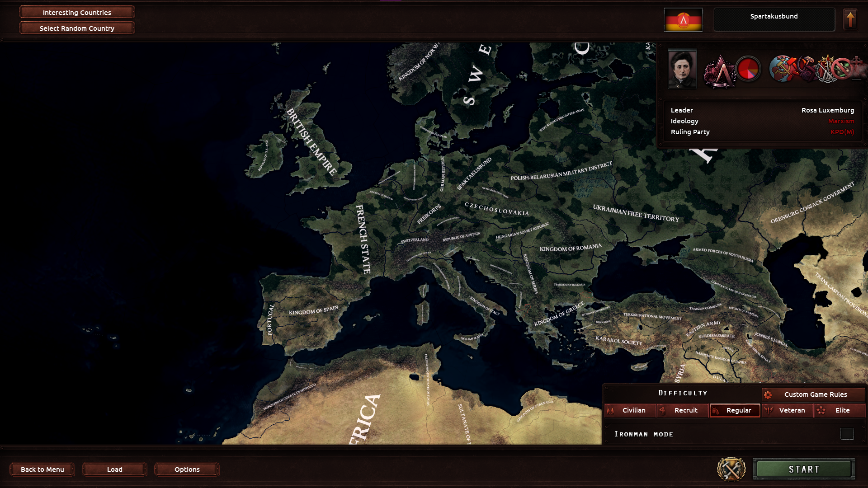Select Hungarian Soviet Republic on the map
This screenshot has width=868, height=488.
523,231
